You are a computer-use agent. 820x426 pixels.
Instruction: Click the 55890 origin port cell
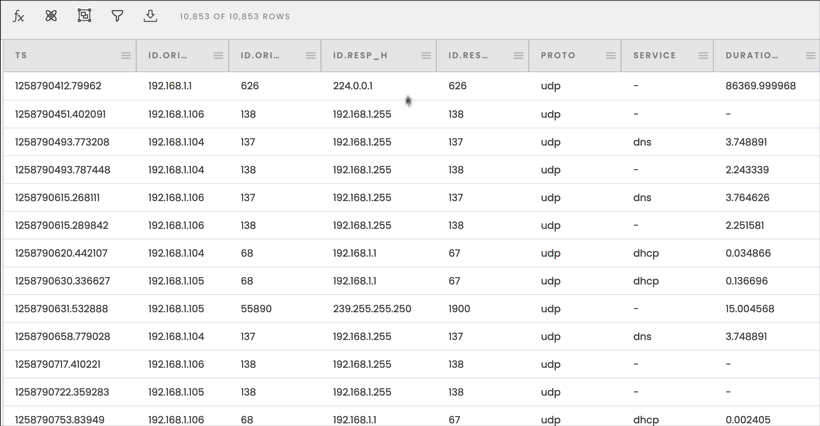click(x=256, y=309)
